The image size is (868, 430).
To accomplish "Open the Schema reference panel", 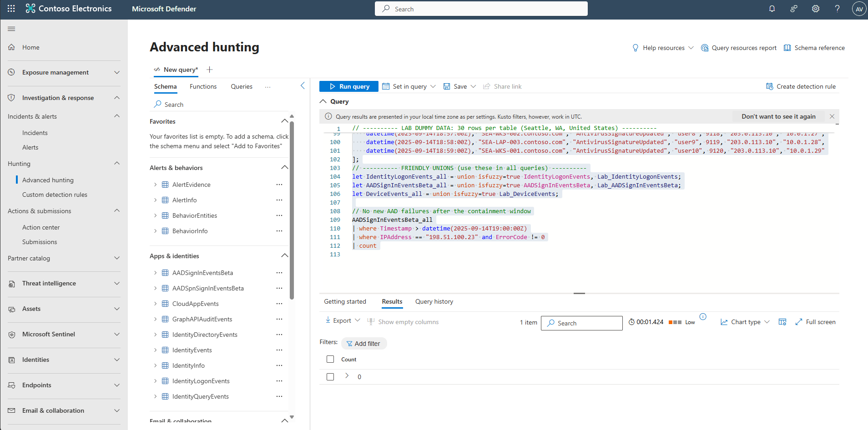I will pos(814,48).
